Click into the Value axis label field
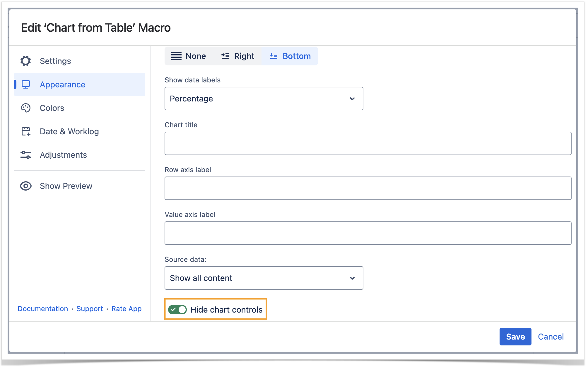 [x=368, y=233]
